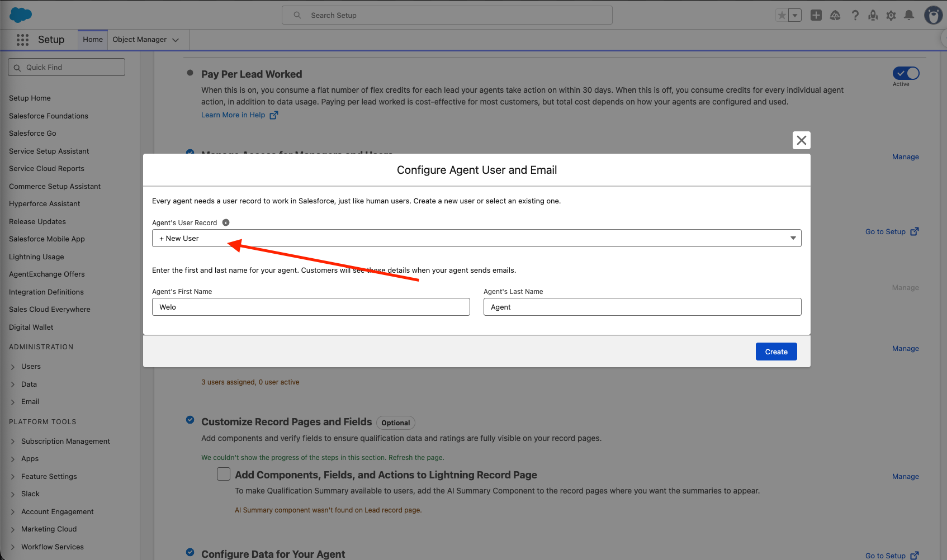Click the Agent's First Name field
This screenshot has width=947, height=560.
click(x=311, y=307)
